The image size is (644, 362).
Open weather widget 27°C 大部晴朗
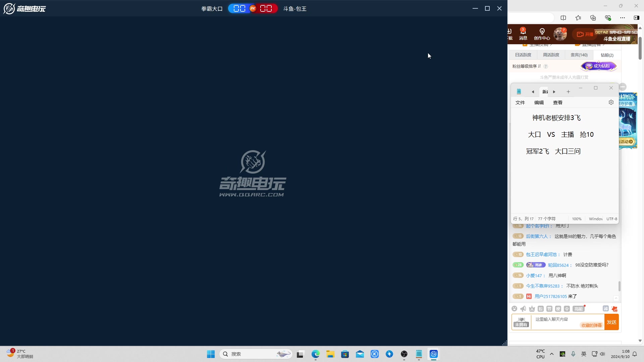click(x=19, y=354)
